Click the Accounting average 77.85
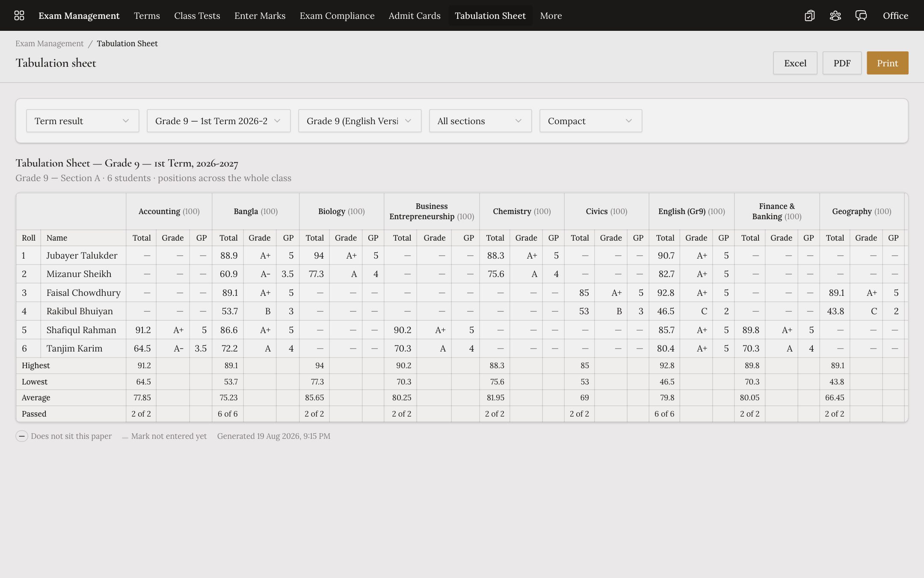Viewport: 924px width, 578px height. [x=142, y=397]
